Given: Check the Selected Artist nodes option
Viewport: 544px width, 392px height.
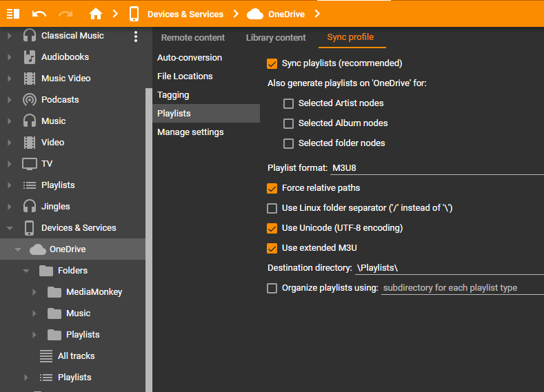Looking at the screenshot, I should [x=288, y=103].
